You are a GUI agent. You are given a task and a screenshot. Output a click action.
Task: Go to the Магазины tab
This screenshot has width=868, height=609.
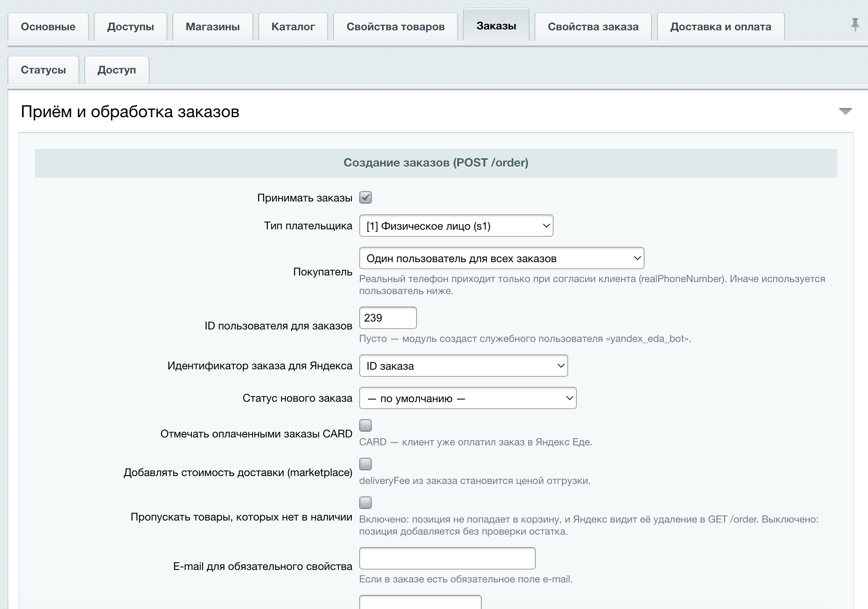pyautogui.click(x=213, y=27)
